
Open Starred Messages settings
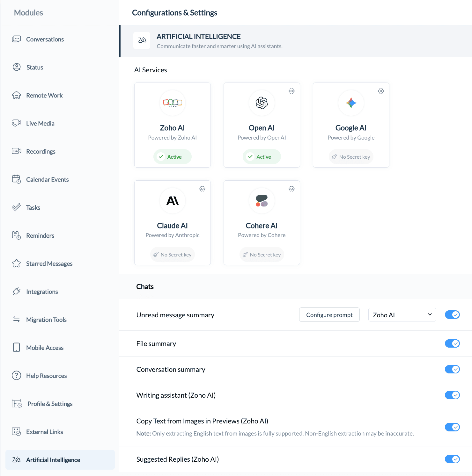click(60, 263)
